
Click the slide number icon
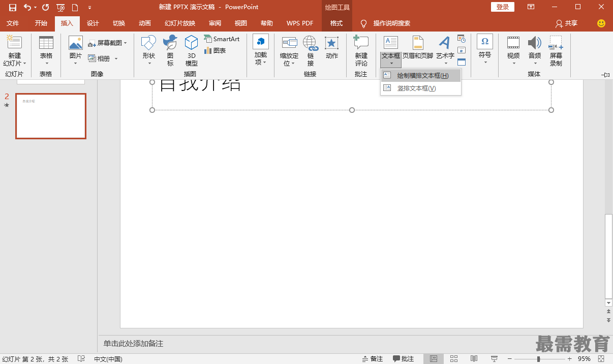[462, 50]
